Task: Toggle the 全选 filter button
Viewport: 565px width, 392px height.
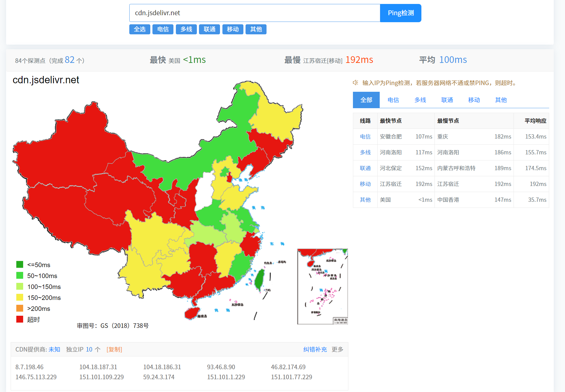Action: [x=140, y=29]
